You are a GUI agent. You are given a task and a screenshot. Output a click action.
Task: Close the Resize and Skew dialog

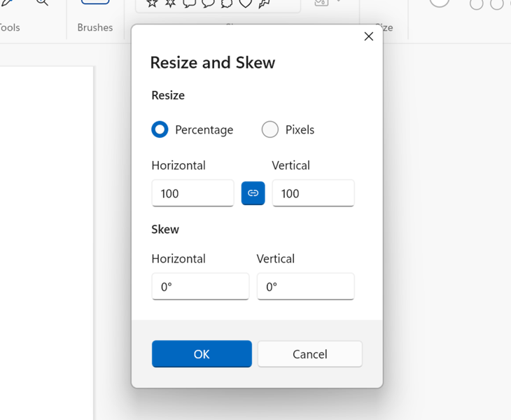(369, 36)
